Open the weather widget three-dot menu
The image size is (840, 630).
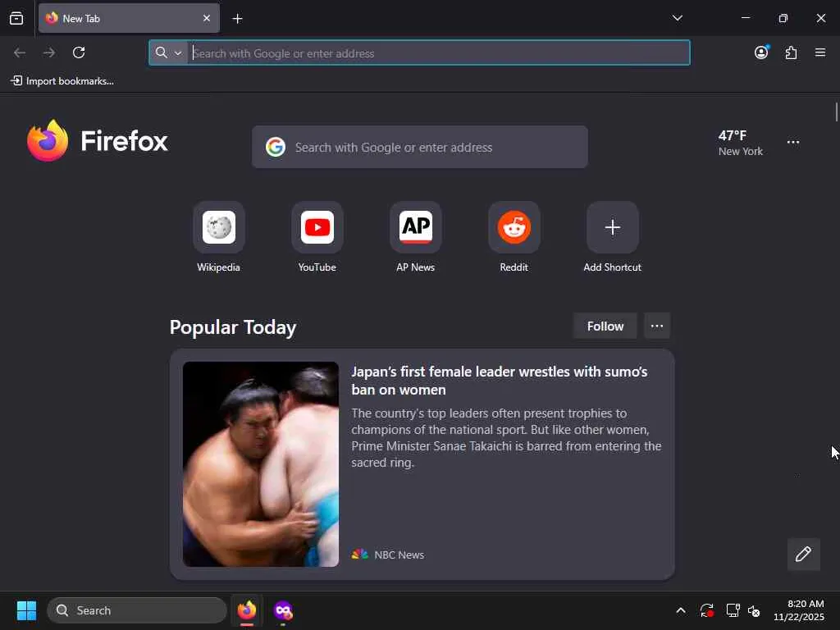pyautogui.click(x=793, y=142)
